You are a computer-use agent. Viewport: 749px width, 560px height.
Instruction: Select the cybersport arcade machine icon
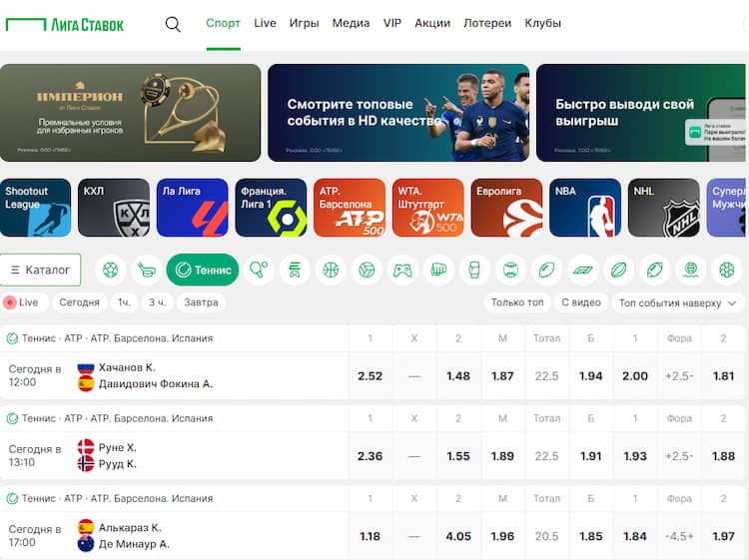[295, 271]
